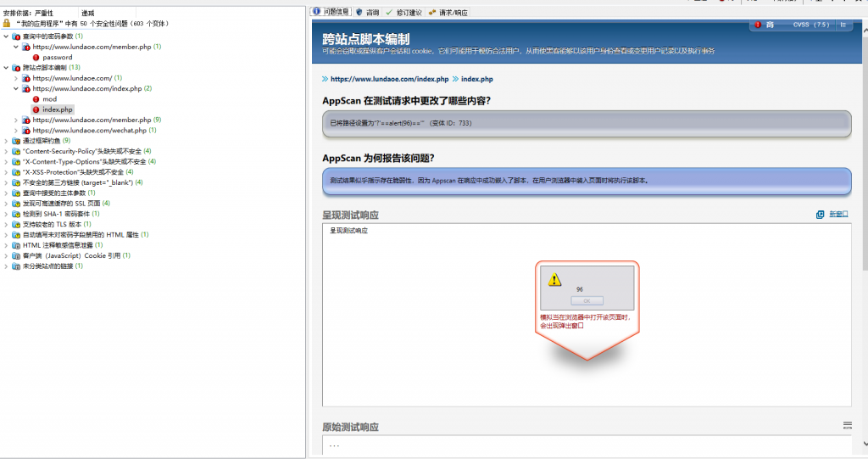Image resolution: width=868 pixels, height=459 pixels.
Task: Open the 修订建议 tab
Action: click(x=404, y=12)
